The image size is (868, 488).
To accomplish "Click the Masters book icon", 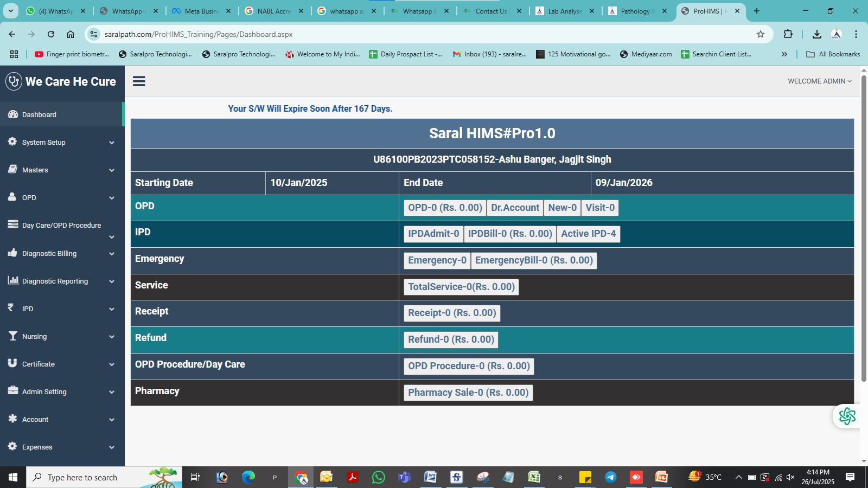I will tap(12, 169).
